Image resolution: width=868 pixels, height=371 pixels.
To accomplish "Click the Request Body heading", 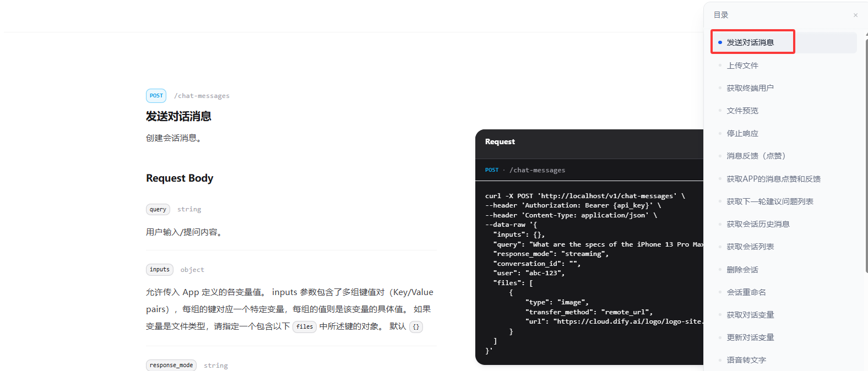I will [x=180, y=178].
